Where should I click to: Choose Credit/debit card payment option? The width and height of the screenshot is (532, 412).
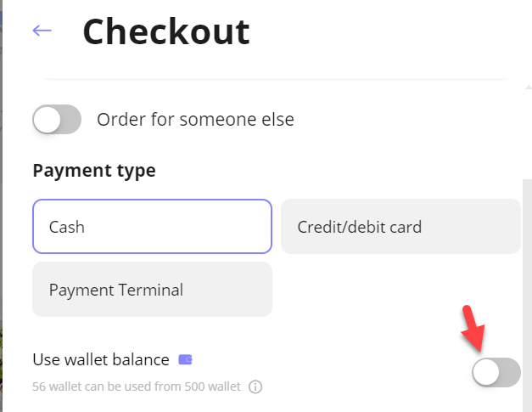click(400, 227)
